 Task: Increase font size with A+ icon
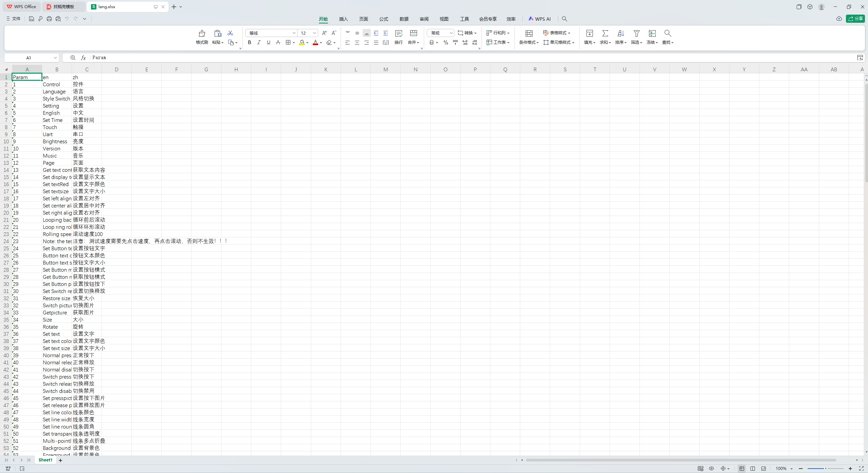point(324,33)
